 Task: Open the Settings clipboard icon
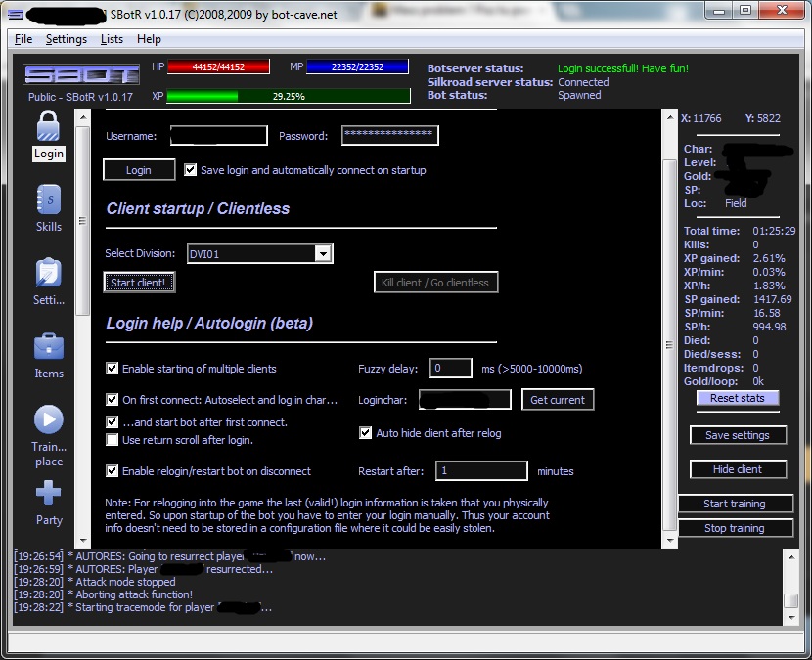(x=48, y=273)
